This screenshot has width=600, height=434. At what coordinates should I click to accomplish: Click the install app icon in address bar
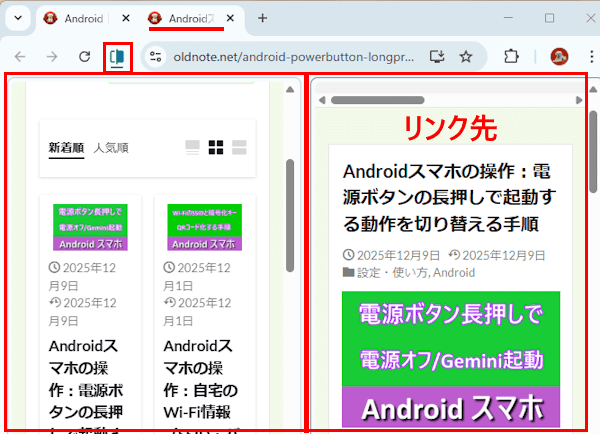tap(437, 57)
